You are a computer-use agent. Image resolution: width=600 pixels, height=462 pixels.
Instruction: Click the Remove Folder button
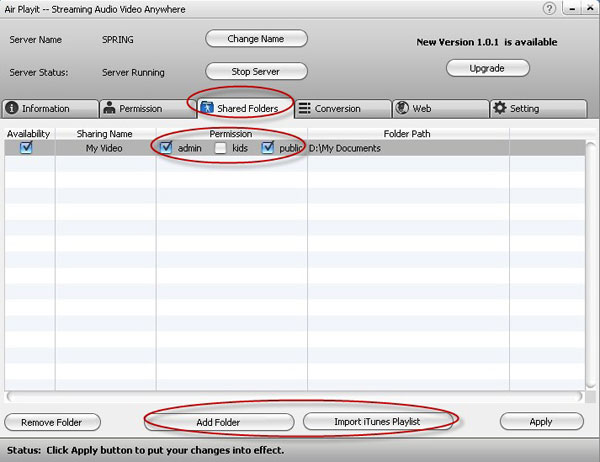(x=52, y=422)
